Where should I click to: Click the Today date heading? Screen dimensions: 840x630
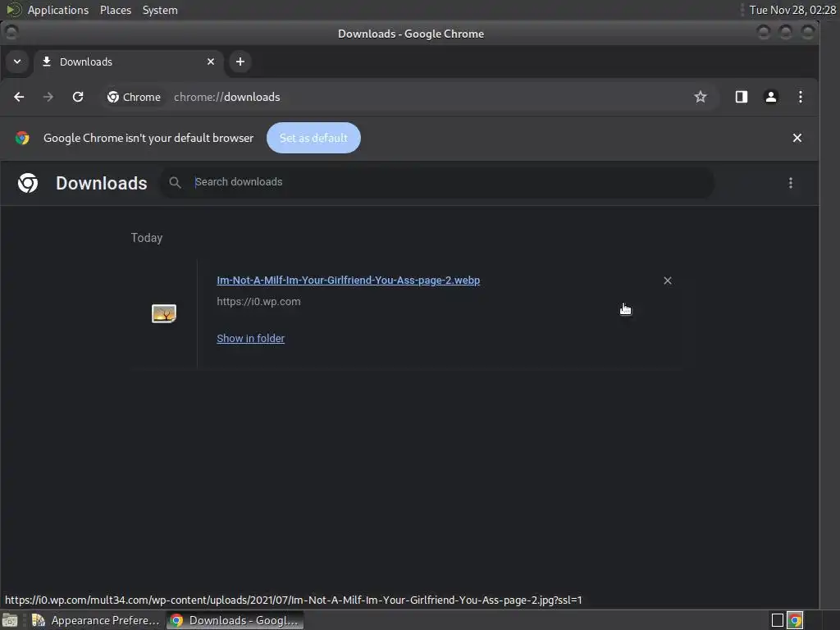tap(147, 238)
